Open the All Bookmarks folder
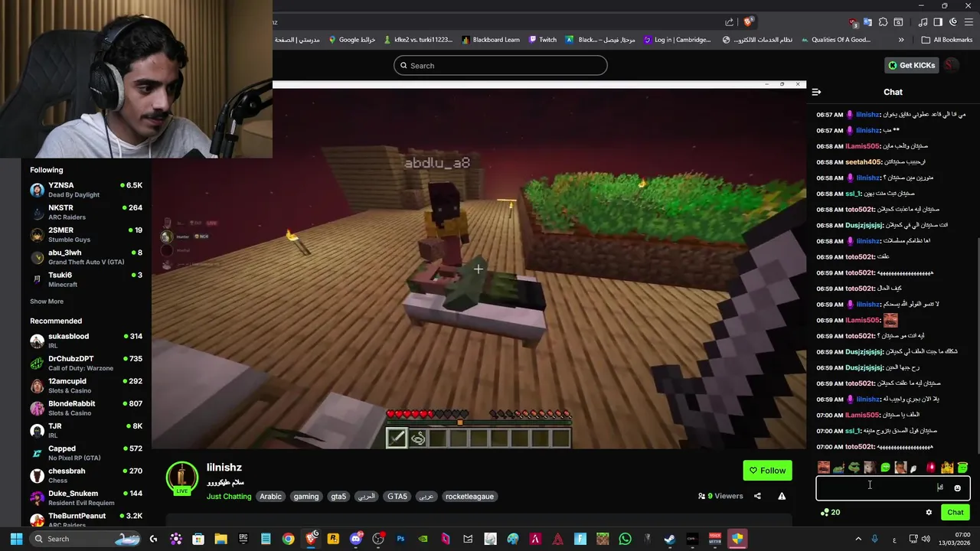This screenshot has width=980, height=551. [946, 40]
